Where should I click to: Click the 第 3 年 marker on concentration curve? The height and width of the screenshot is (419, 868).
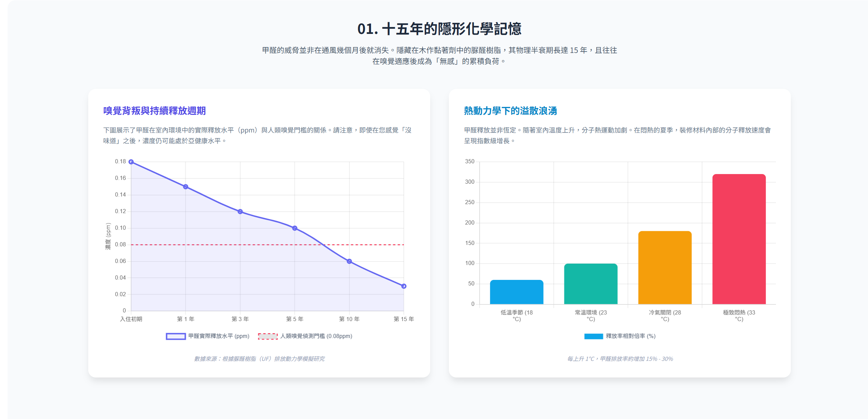point(240,211)
